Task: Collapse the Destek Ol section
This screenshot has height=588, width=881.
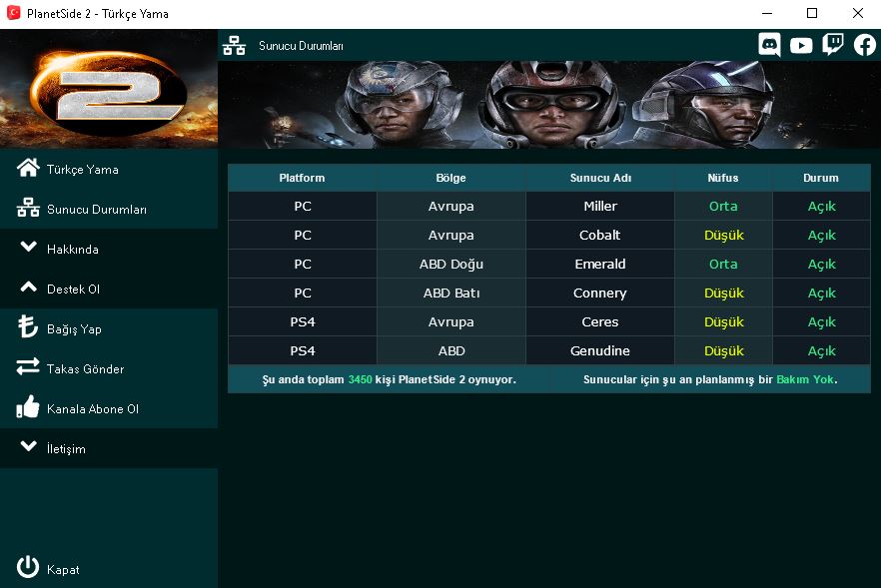Action: coord(109,289)
